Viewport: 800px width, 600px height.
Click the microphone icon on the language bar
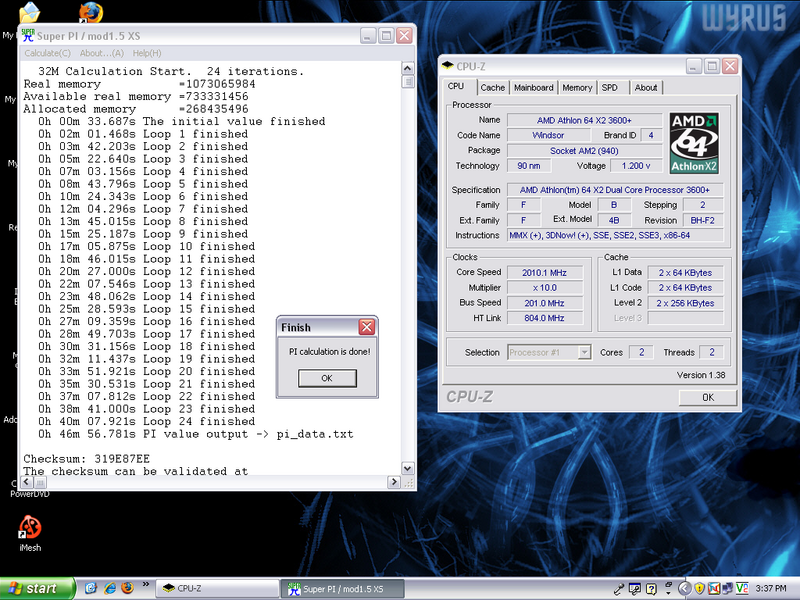pos(618,589)
